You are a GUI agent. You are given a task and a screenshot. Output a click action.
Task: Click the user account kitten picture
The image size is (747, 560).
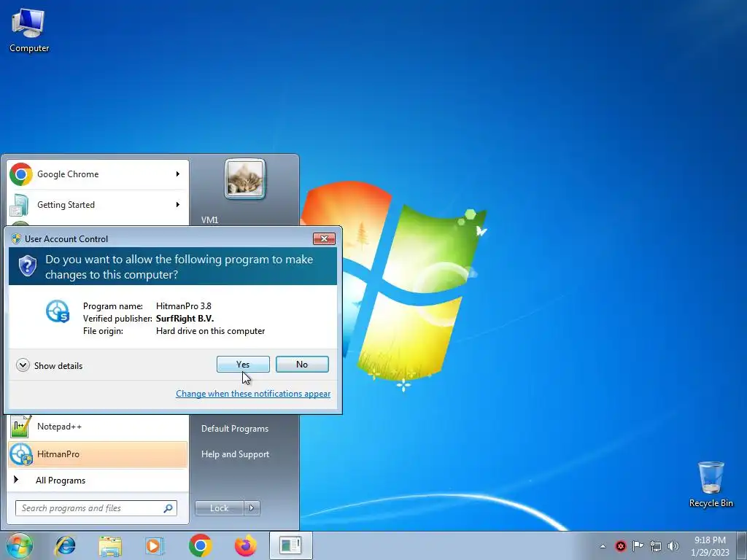pos(245,179)
